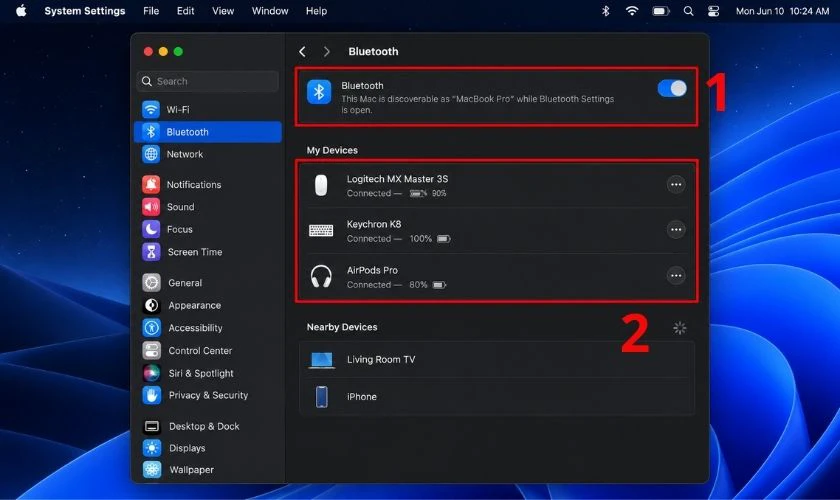Image resolution: width=840 pixels, height=500 pixels.
Task: Select the Living Room TV nearby device
Action: [x=497, y=360]
